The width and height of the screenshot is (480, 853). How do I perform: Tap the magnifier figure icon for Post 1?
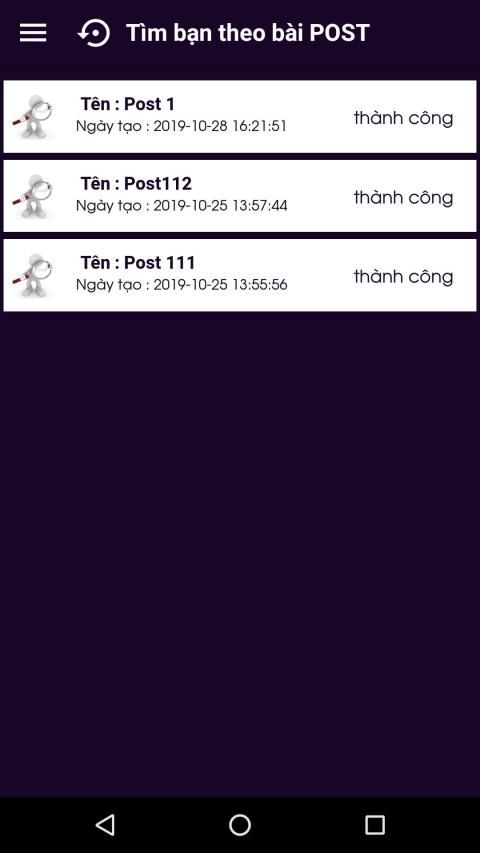point(34,116)
